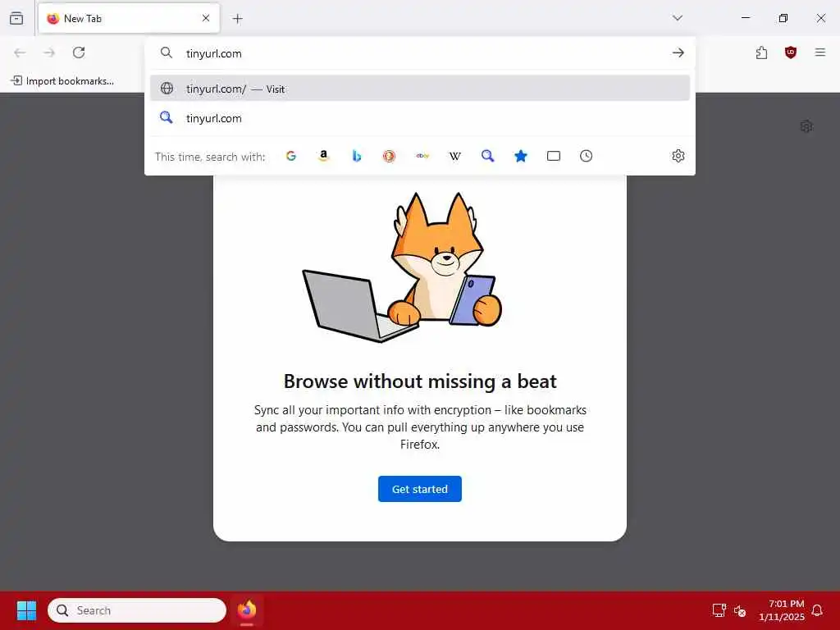Open notifications bell icon
Screen dimensions: 840x630
(817, 610)
